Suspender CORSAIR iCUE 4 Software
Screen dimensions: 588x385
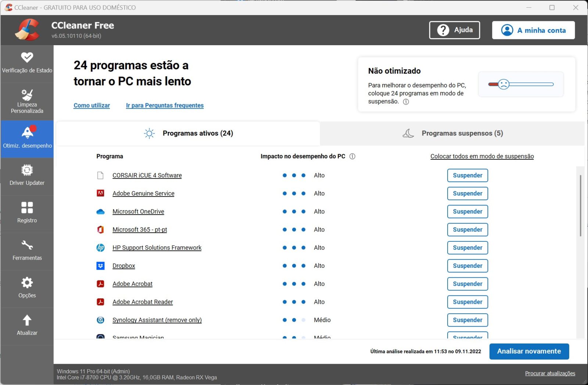(x=467, y=175)
